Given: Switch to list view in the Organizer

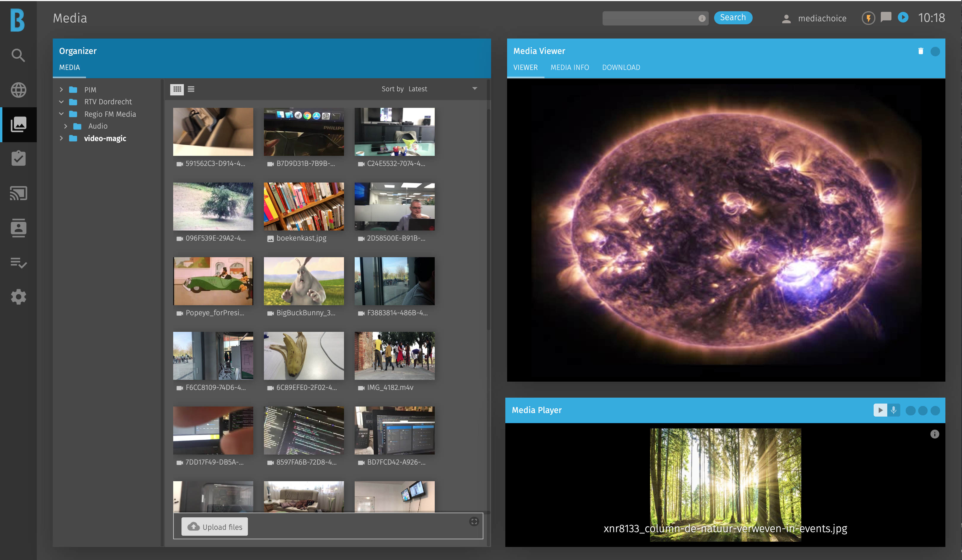Looking at the screenshot, I should pos(191,89).
